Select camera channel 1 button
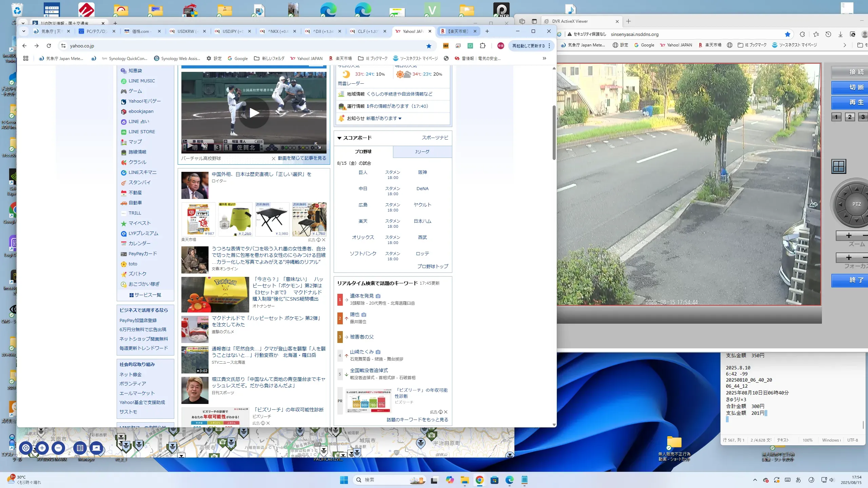This screenshot has width=868, height=488. [836, 117]
